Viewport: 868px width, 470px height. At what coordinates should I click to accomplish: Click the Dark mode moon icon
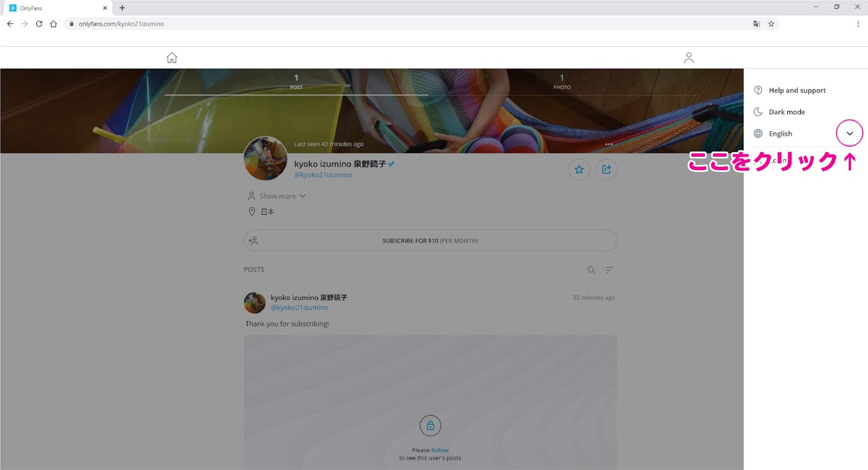tap(758, 112)
